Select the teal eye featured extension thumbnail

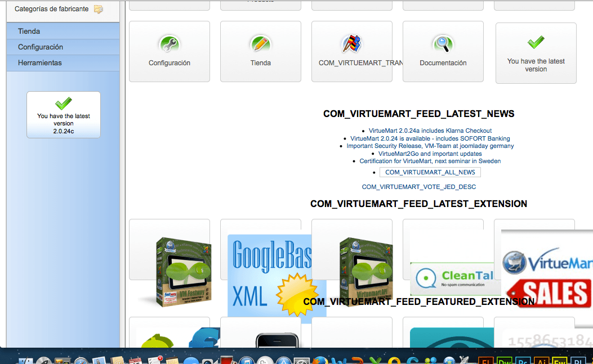[x=452, y=338]
